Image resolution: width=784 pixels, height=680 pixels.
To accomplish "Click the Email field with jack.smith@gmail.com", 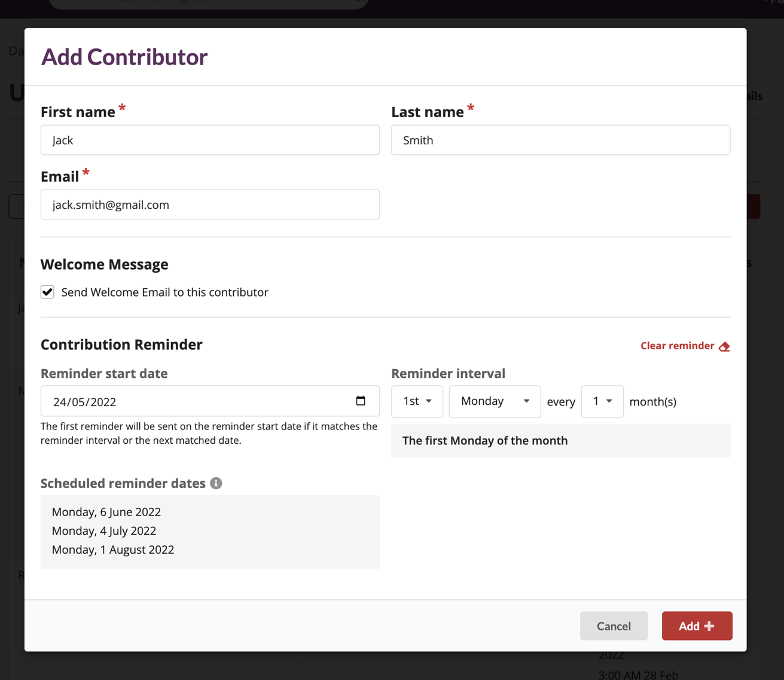I will coord(210,205).
